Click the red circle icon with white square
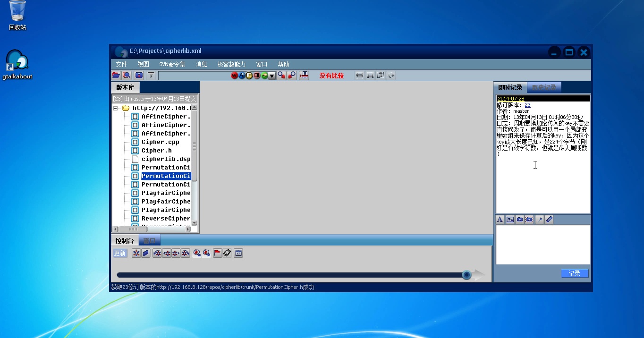The image size is (644, 338). coord(257,76)
